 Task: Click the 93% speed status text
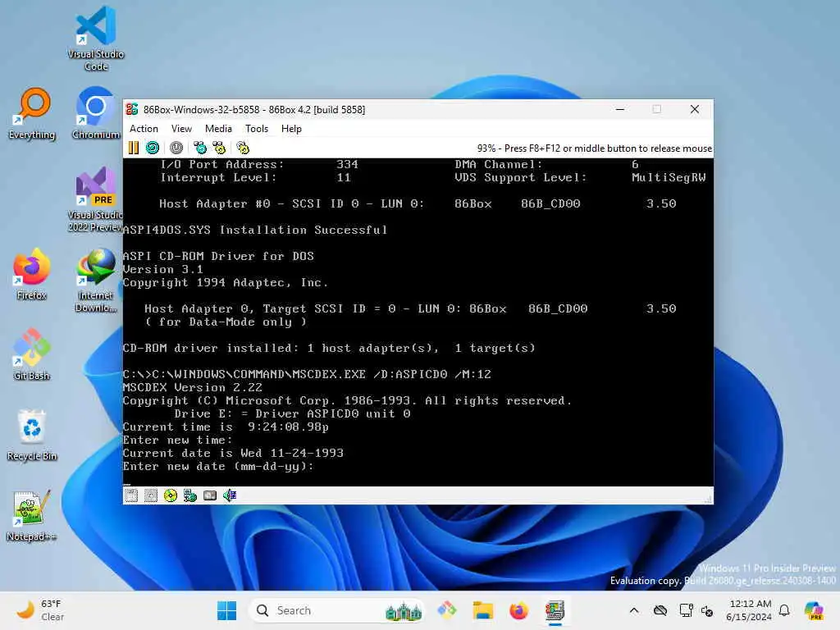pyautogui.click(x=595, y=148)
